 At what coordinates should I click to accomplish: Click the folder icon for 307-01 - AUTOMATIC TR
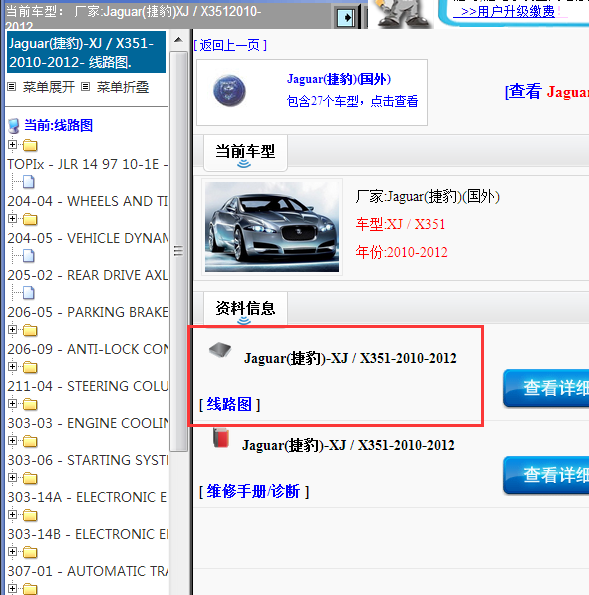(x=30, y=552)
